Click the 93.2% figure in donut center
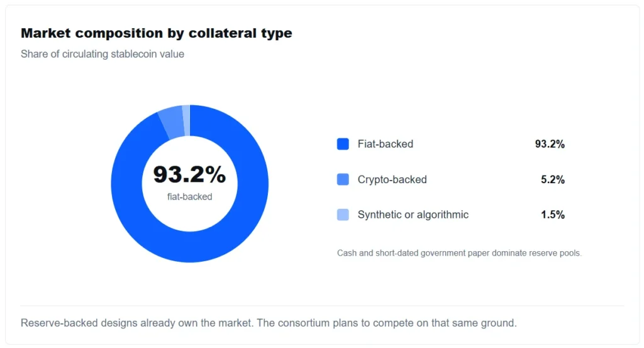The height and width of the screenshot is (348, 644). (189, 174)
